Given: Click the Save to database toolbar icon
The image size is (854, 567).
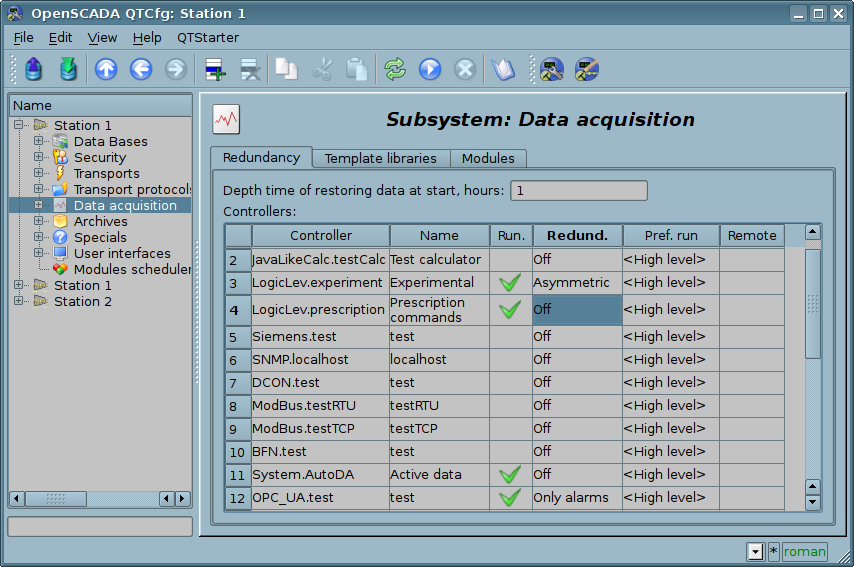Looking at the screenshot, I should point(69,70).
